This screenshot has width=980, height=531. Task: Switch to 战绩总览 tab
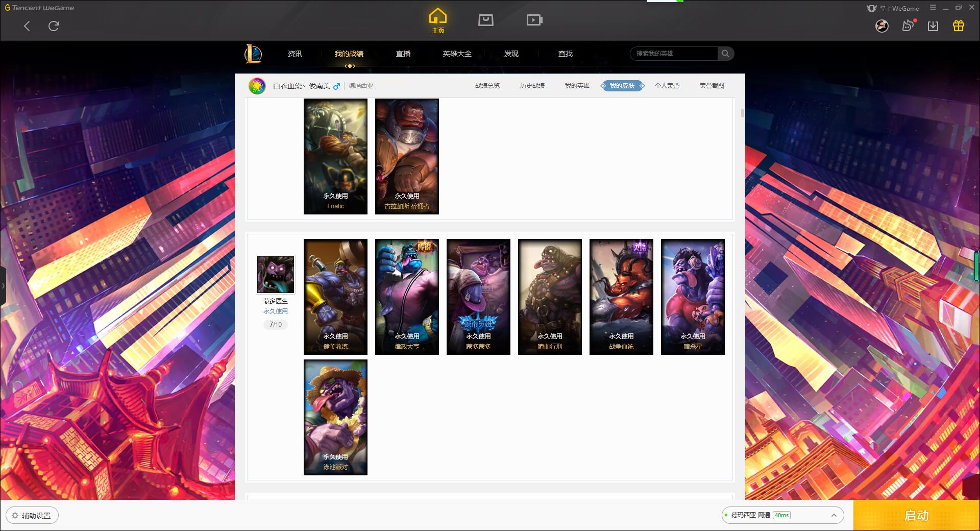[487, 86]
